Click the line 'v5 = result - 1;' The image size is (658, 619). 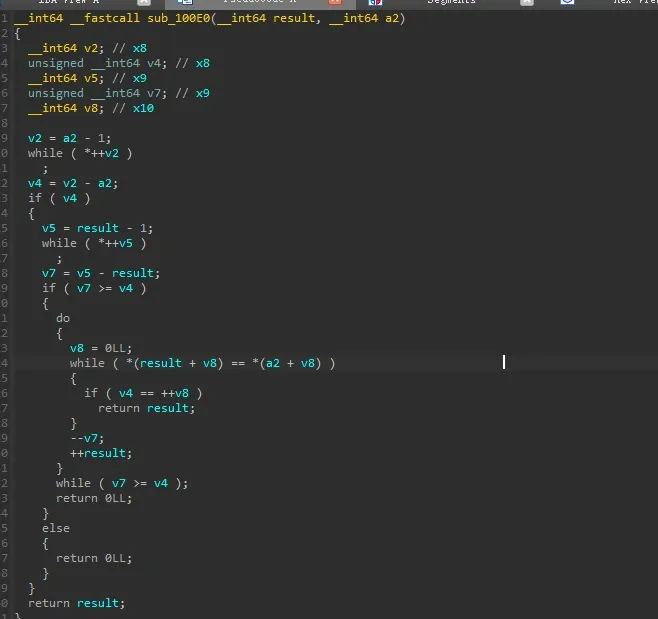click(97, 228)
